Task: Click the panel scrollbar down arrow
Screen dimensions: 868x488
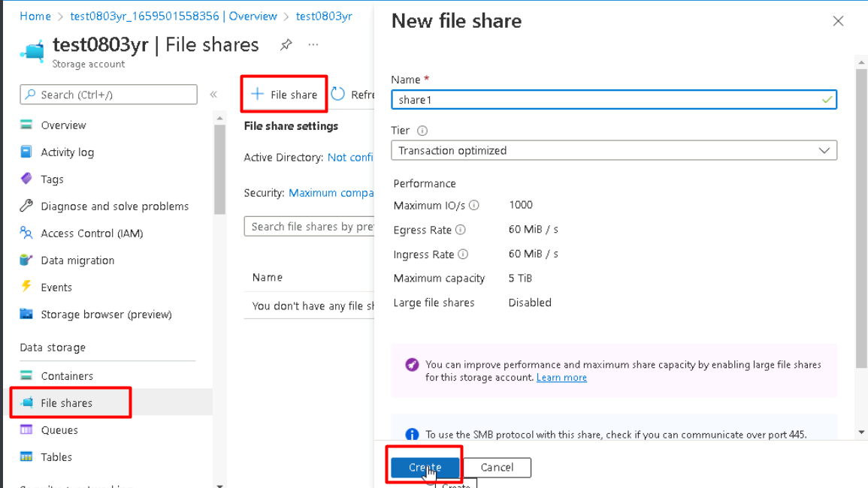Action: (x=861, y=432)
